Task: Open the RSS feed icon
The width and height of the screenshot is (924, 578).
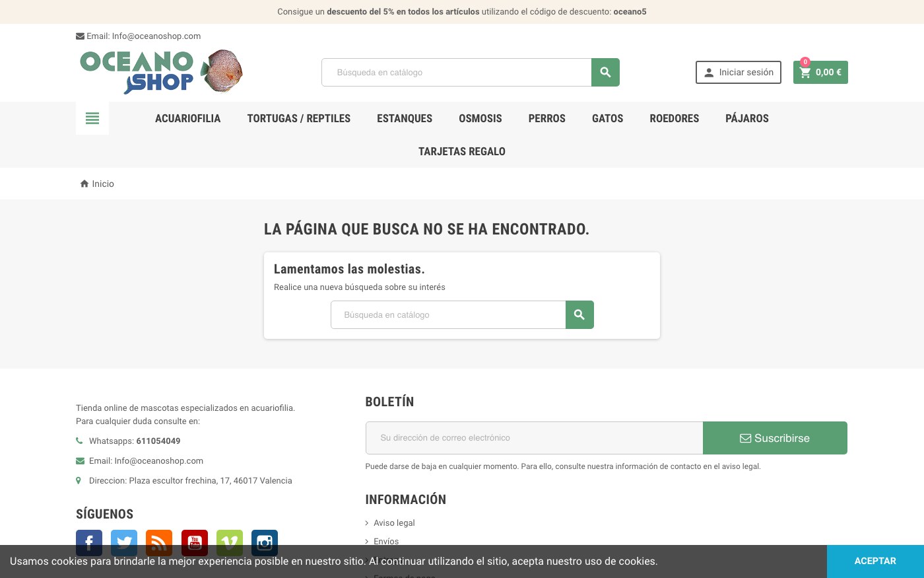Action: pos(159,543)
